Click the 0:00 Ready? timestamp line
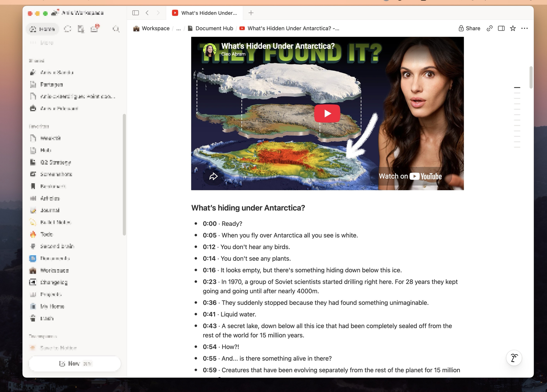Screen dimensions: 547x392 tap(222, 224)
